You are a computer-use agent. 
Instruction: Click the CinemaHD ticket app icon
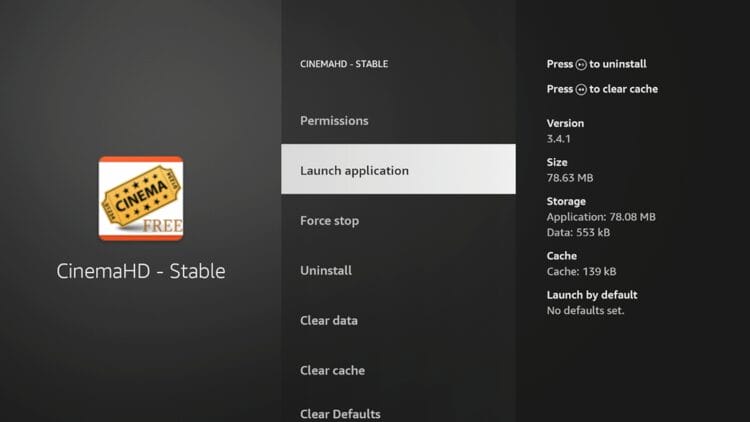click(x=140, y=198)
